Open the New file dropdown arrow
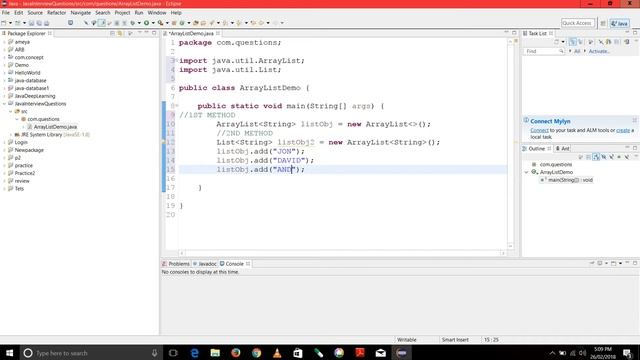Screen dimensions: 640x360 point(10,23)
